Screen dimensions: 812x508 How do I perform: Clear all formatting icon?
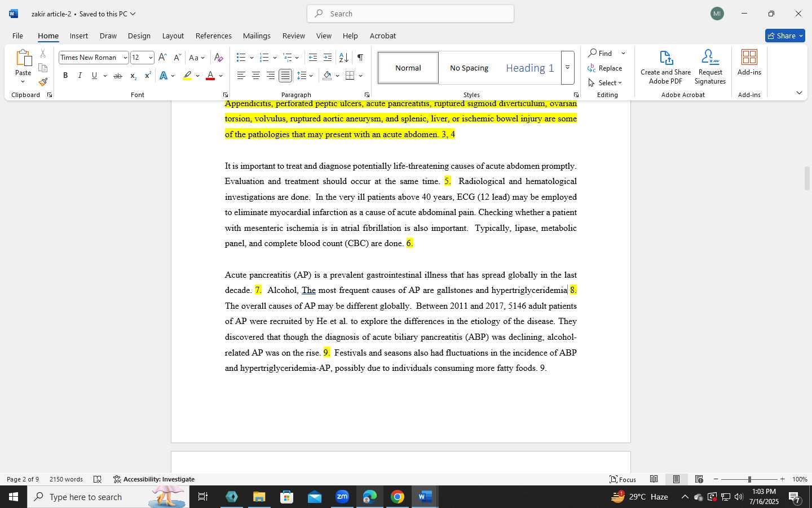tap(219, 58)
